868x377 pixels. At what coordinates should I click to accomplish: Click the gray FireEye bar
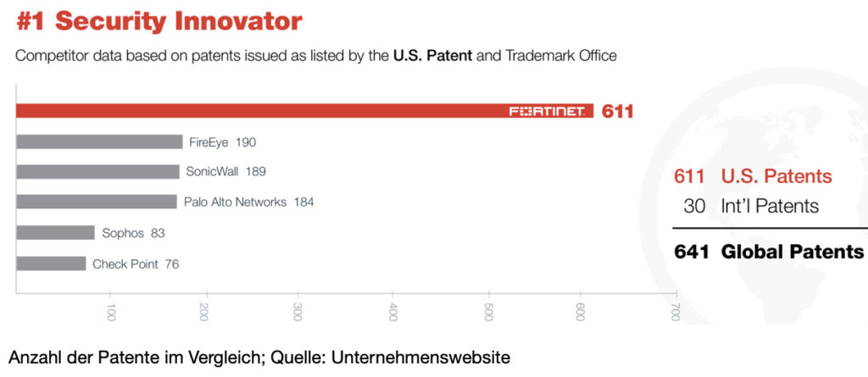(x=99, y=141)
